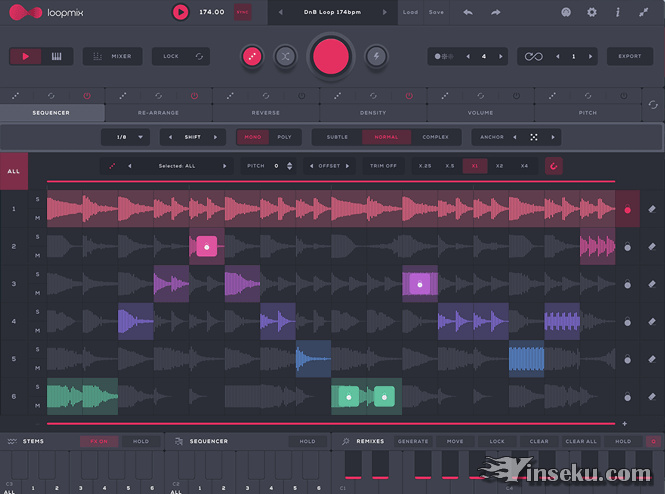Click the play button next to tempo
This screenshot has height=494, width=665.
pos(180,12)
